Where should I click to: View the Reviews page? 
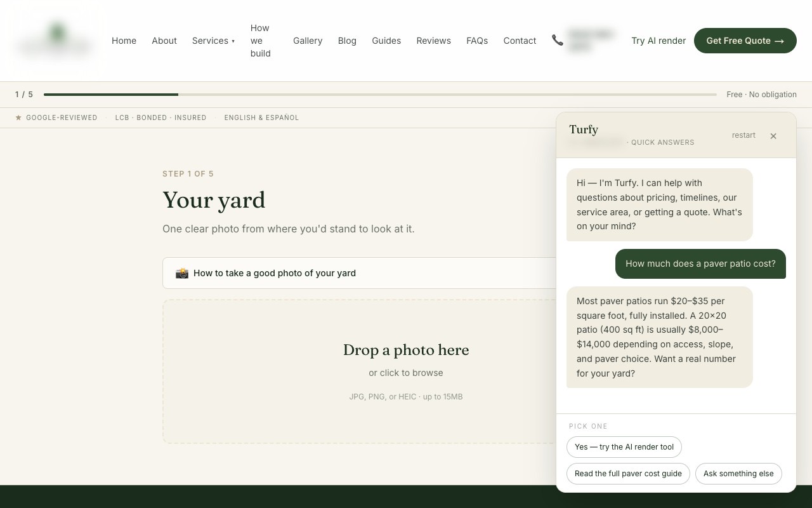[434, 41]
